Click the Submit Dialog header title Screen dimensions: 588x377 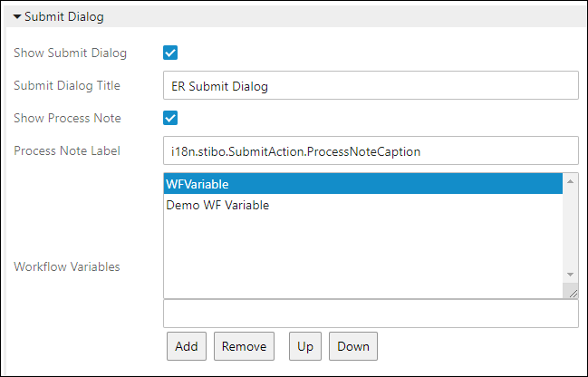(64, 16)
